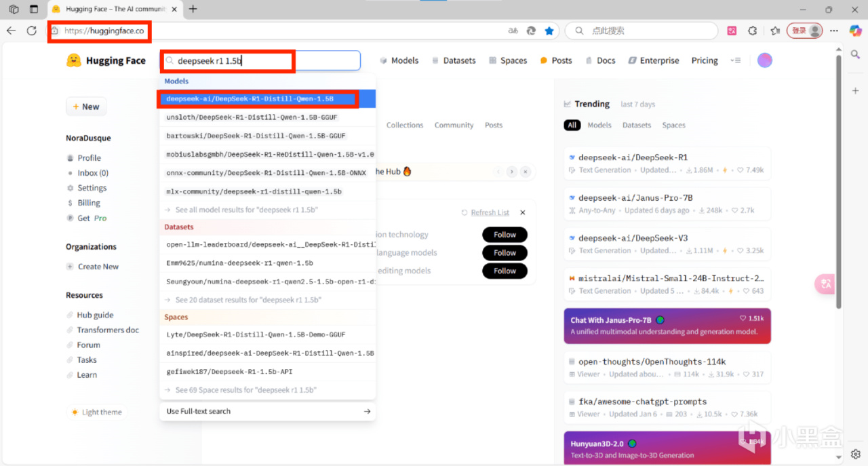868x466 pixels.
Task: See all model results for the query
Action: [x=267, y=210]
